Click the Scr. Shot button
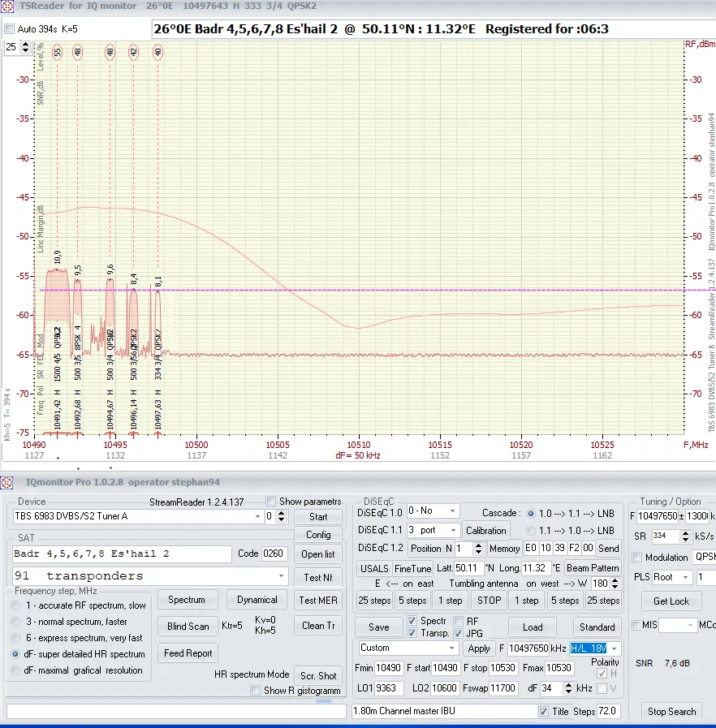716x728 pixels. pyautogui.click(x=318, y=675)
